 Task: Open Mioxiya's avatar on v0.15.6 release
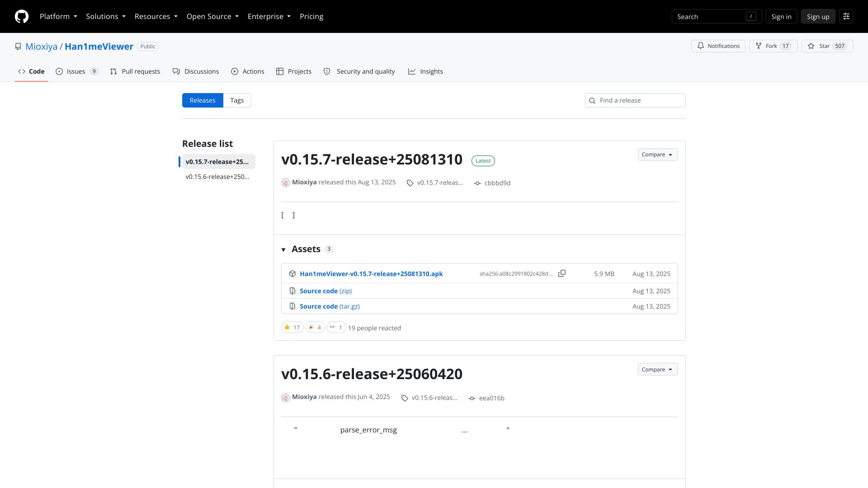[x=286, y=398]
